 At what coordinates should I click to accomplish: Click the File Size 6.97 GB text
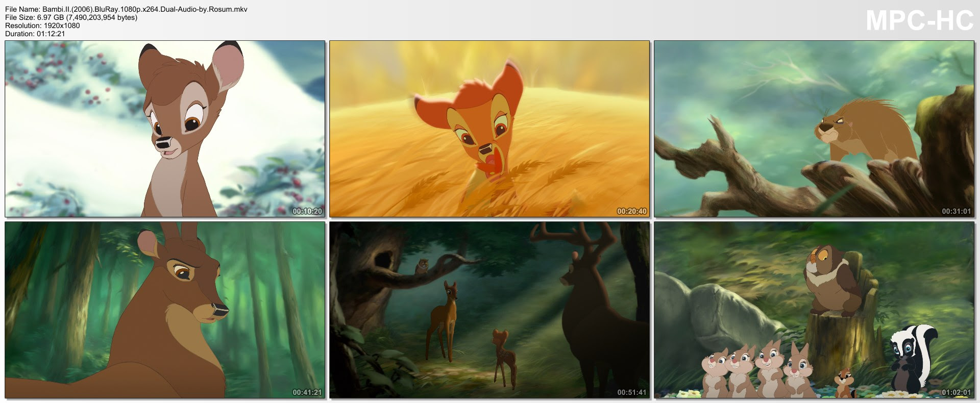coord(71,17)
